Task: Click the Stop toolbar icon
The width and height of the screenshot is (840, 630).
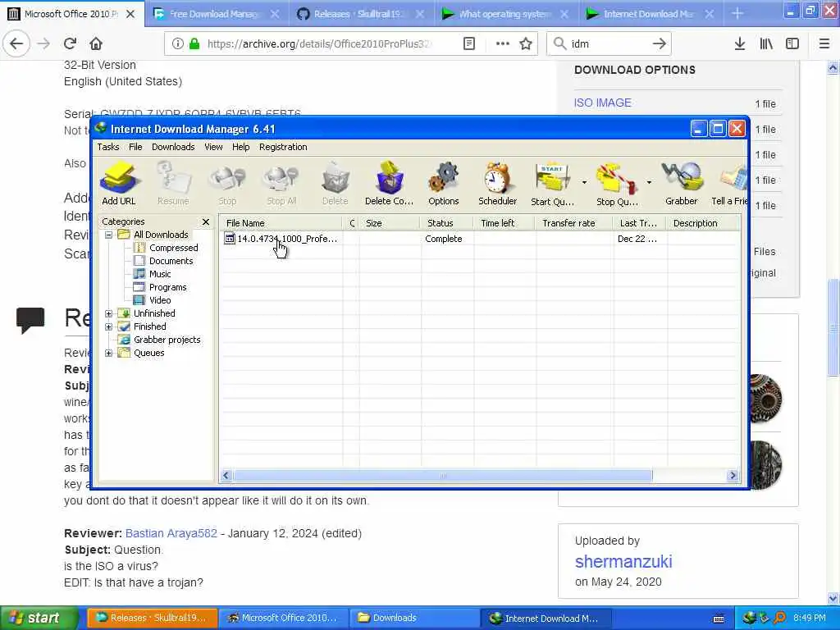Action: (x=227, y=183)
